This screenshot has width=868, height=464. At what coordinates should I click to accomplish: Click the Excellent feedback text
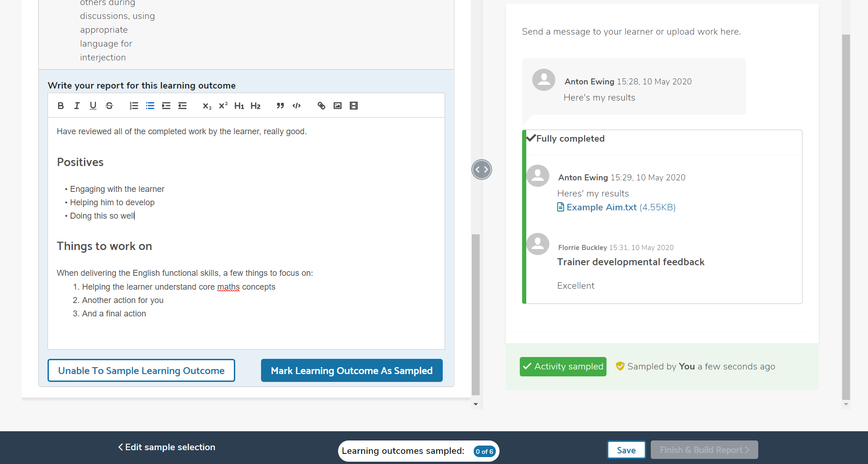pyautogui.click(x=576, y=286)
